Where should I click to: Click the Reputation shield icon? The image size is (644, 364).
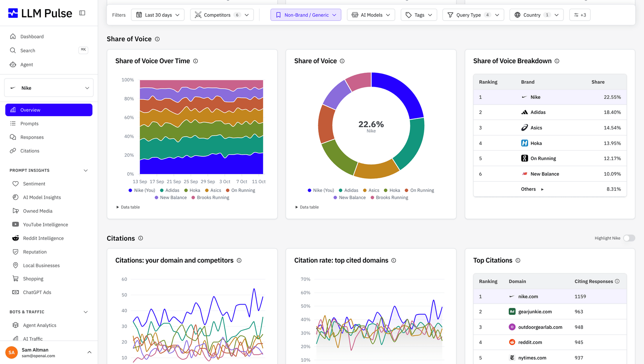pyautogui.click(x=16, y=252)
